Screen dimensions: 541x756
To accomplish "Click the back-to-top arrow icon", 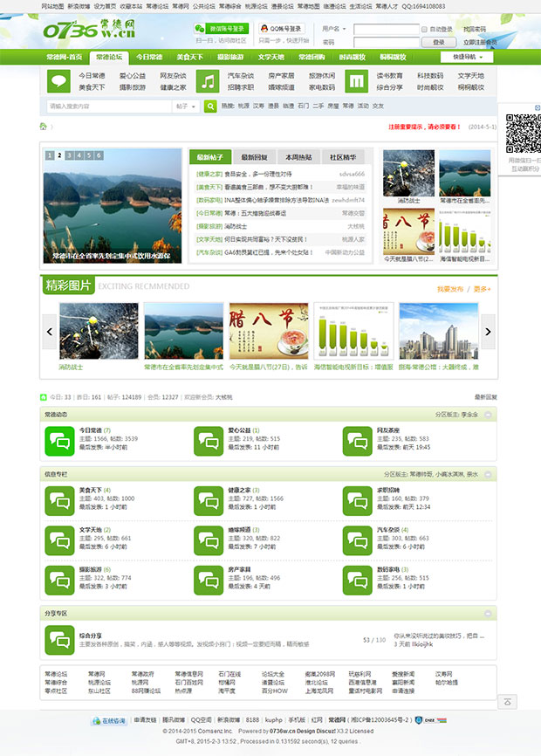I will [x=508, y=702].
